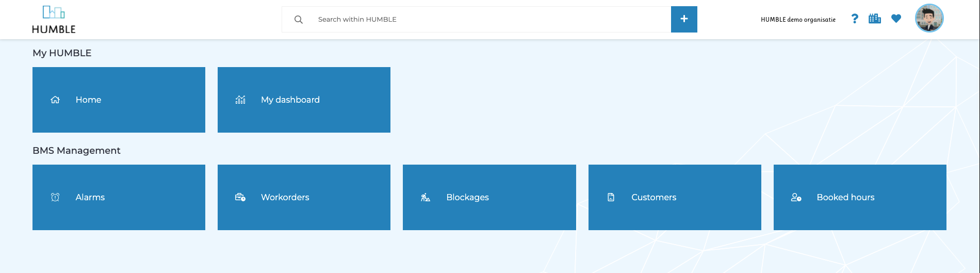Click the My dashboard chart icon
980x273 pixels.
tap(240, 100)
